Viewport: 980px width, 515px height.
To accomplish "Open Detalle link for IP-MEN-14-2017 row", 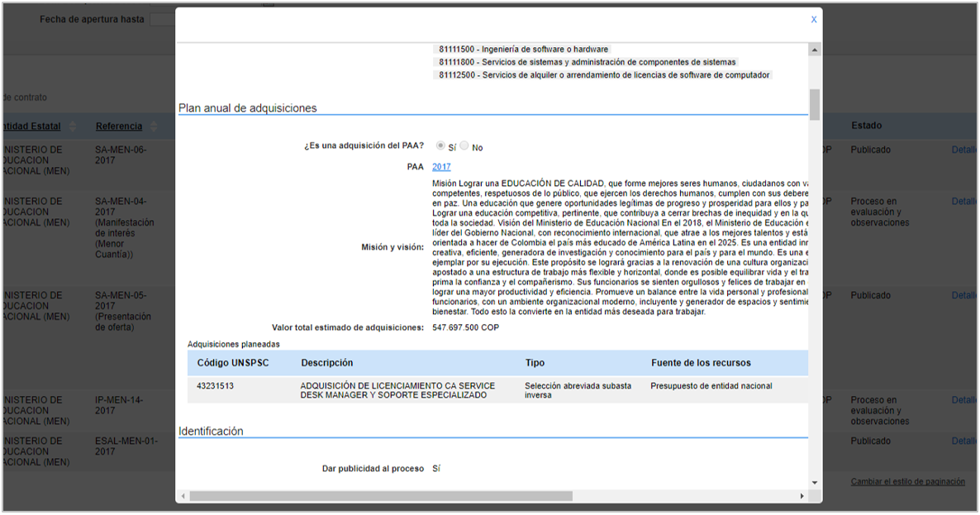I will (963, 400).
